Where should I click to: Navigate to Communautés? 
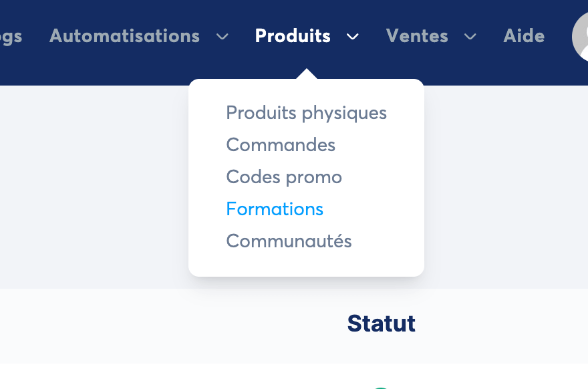coord(289,241)
